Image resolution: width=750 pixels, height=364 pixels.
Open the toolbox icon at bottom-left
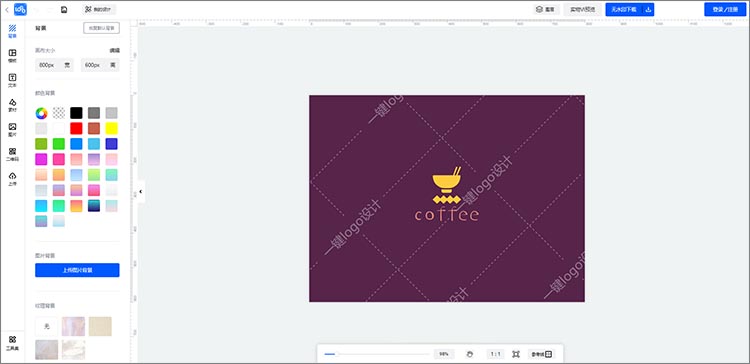click(x=12, y=342)
